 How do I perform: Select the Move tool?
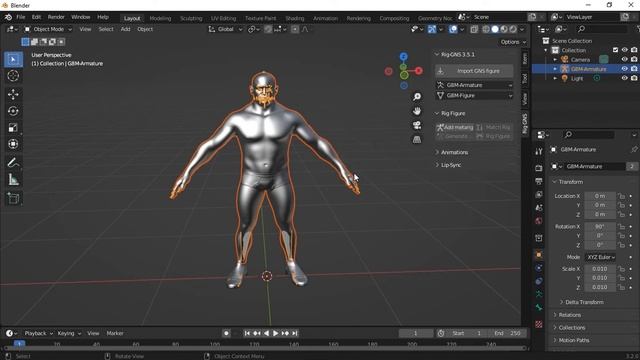tap(13, 94)
